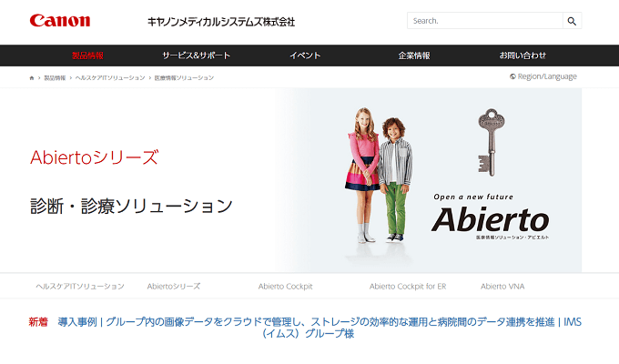The height and width of the screenshot is (364, 619).
Task: Select the Abierto Cockpit for ER tab
Action: [408, 287]
